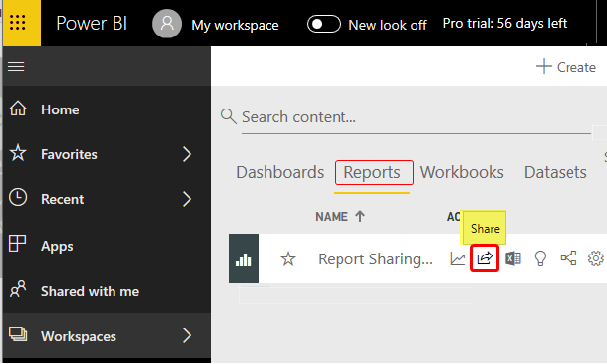This screenshot has width=607, height=364.
Task: Click the Workspaces stacked-windows icon
Action: click(x=18, y=334)
